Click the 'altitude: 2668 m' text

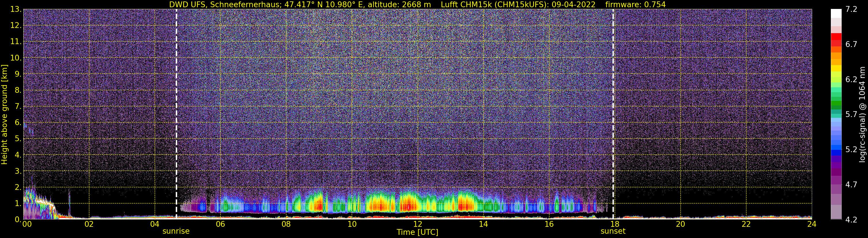[x=399, y=4]
